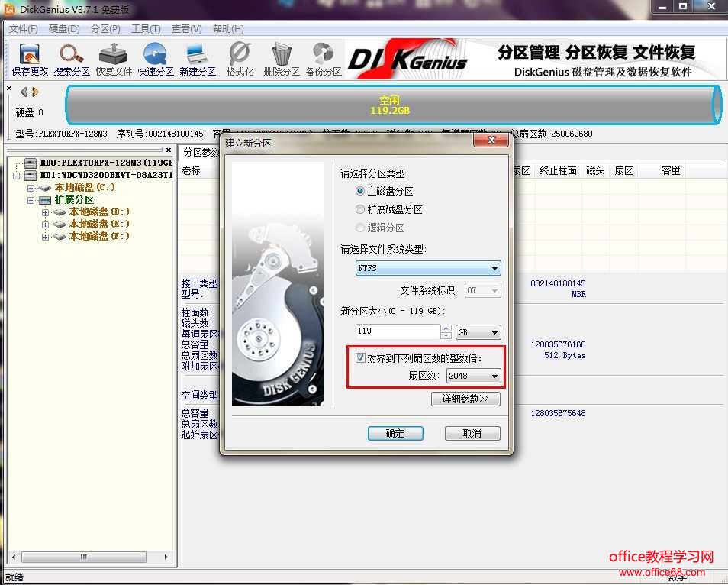The image size is (728, 585).
Task: Click the Cancel (取消) button
Action: tap(472, 433)
